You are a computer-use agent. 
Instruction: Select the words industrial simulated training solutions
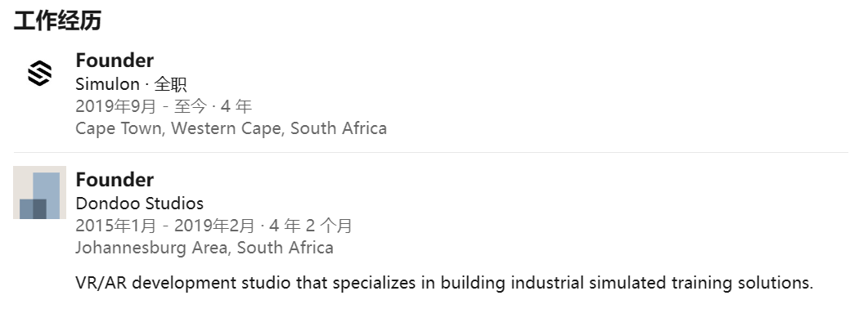point(662,283)
